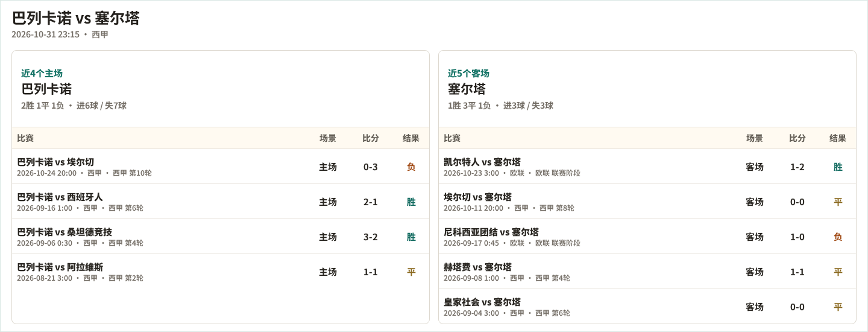This screenshot has height=332, width=868.
Task: Click the 结果 column header in 巴列卡诺 table
Action: point(411,138)
